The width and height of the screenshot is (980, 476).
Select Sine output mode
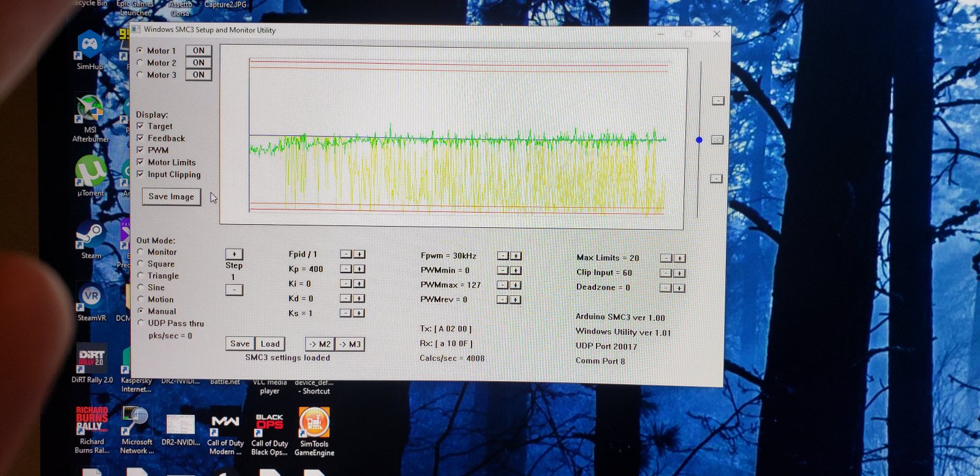(x=141, y=287)
